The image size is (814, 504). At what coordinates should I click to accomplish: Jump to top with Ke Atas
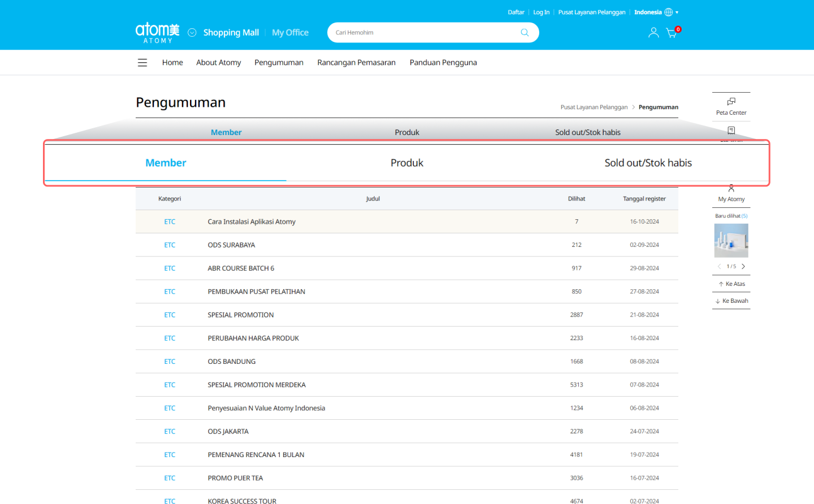click(731, 284)
